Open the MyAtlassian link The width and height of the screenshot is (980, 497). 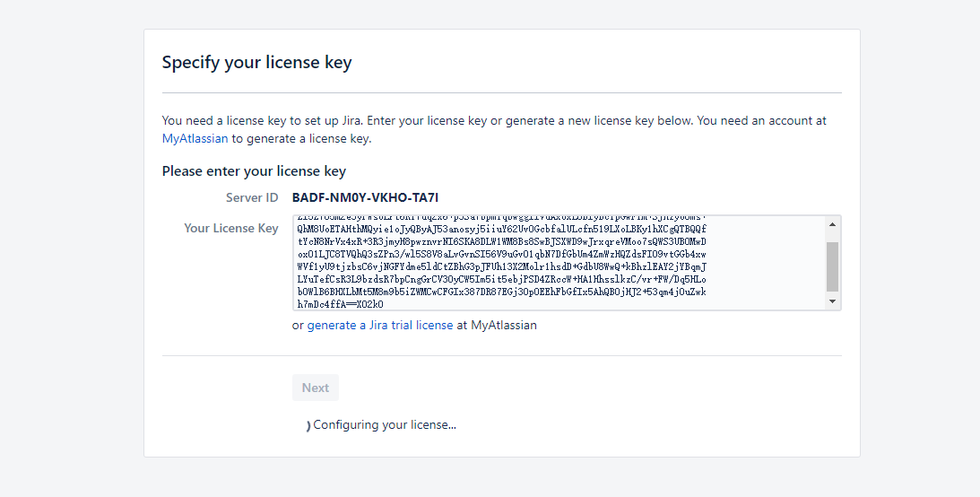click(x=195, y=138)
